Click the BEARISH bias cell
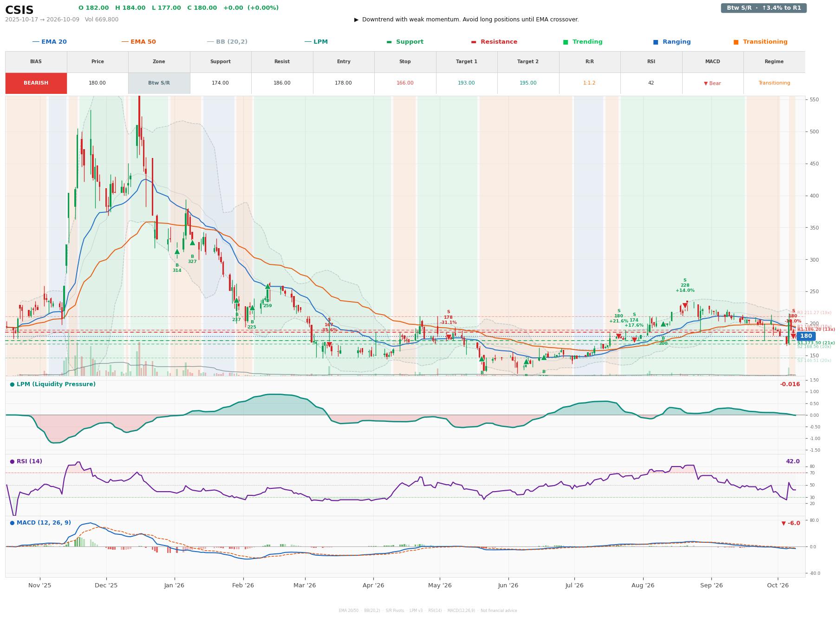Image resolution: width=840 pixels, height=618 pixels. 36,83
